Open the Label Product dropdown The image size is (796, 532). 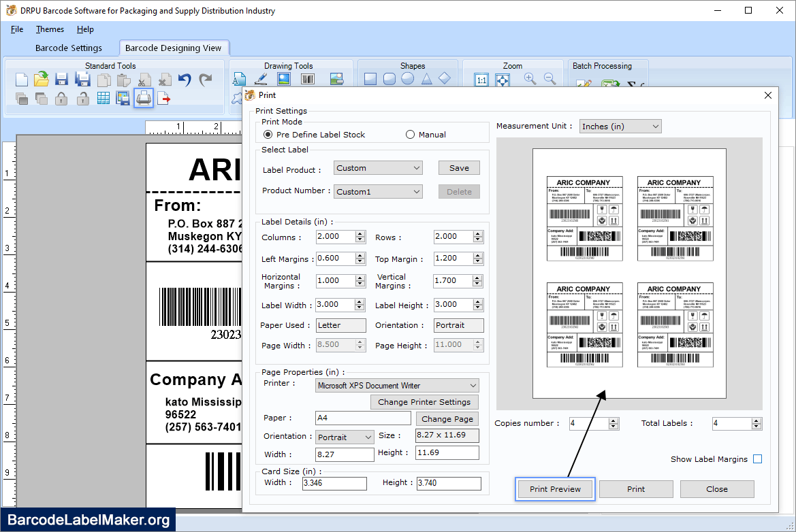[378, 168]
